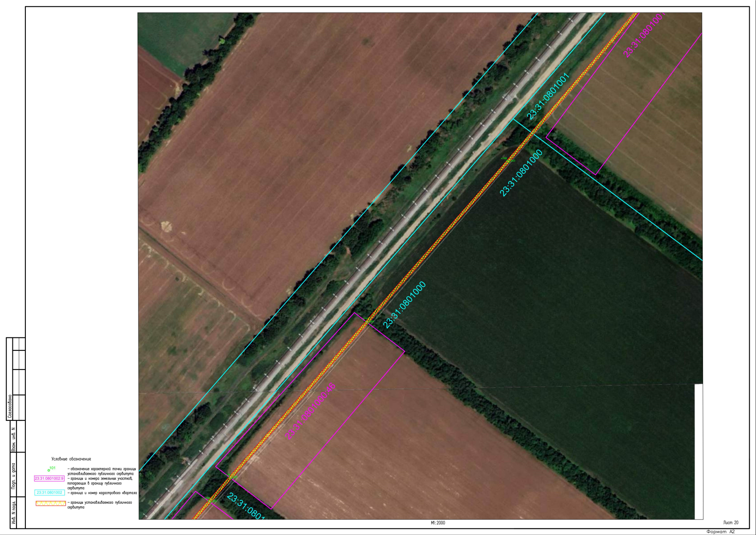Click the red-yellow servitude hatch swatch
Image resolution: width=756 pixels, height=535 pixels.
coord(50,503)
